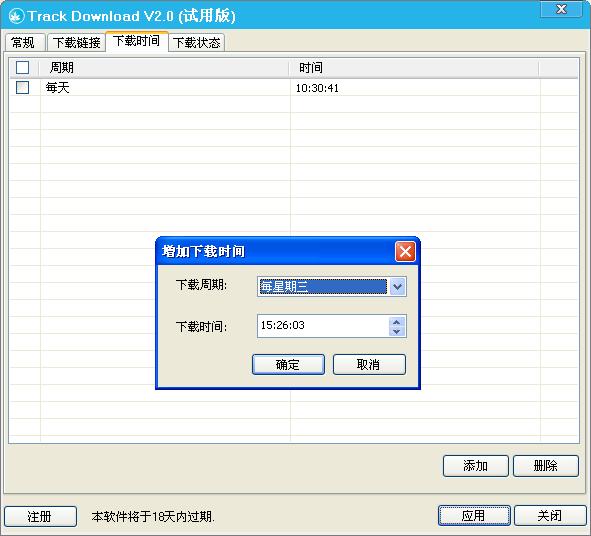Decrease download time with down spinner arrow
This screenshot has height=536, width=591.
point(396,332)
